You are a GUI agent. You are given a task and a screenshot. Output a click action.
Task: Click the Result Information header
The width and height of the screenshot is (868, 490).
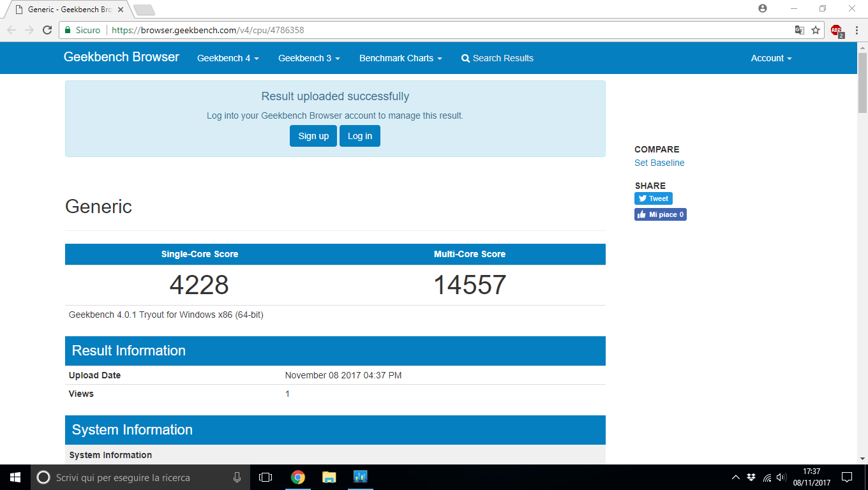tap(335, 351)
